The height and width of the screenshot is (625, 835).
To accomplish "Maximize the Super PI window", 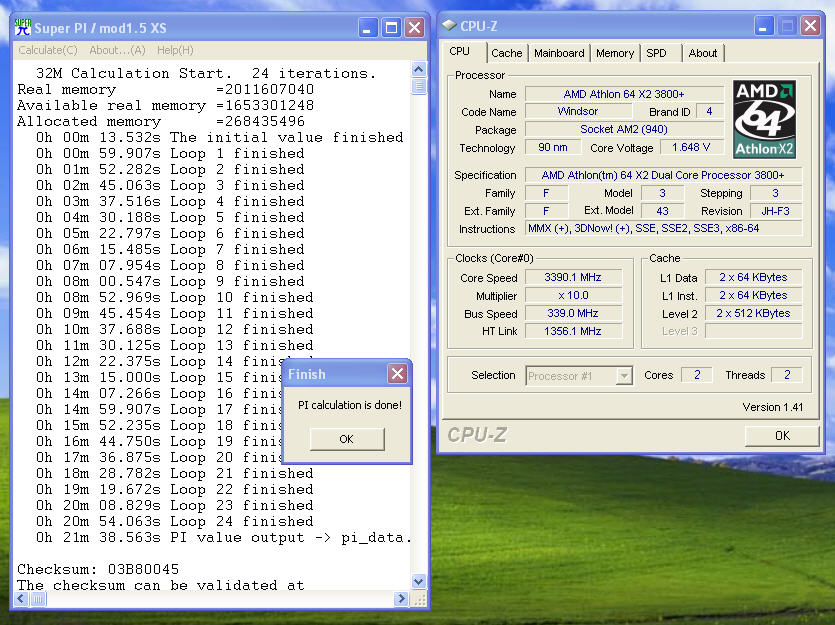I will point(391,28).
